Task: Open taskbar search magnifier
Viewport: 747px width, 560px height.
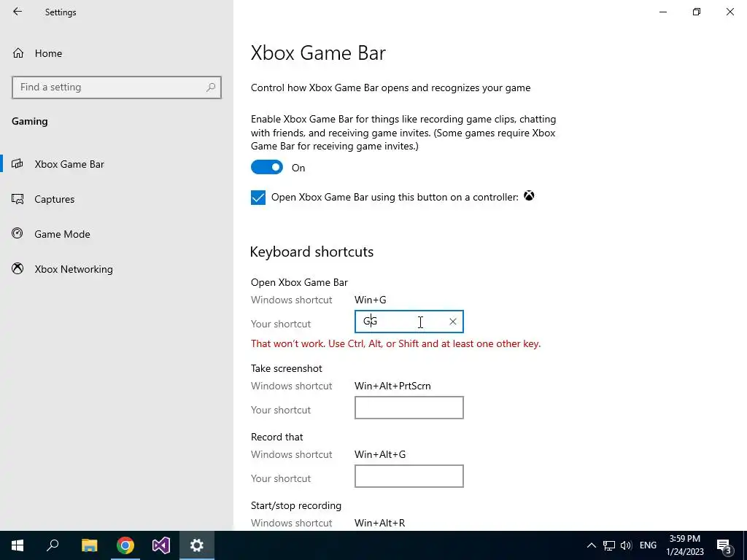Action: 53,545
